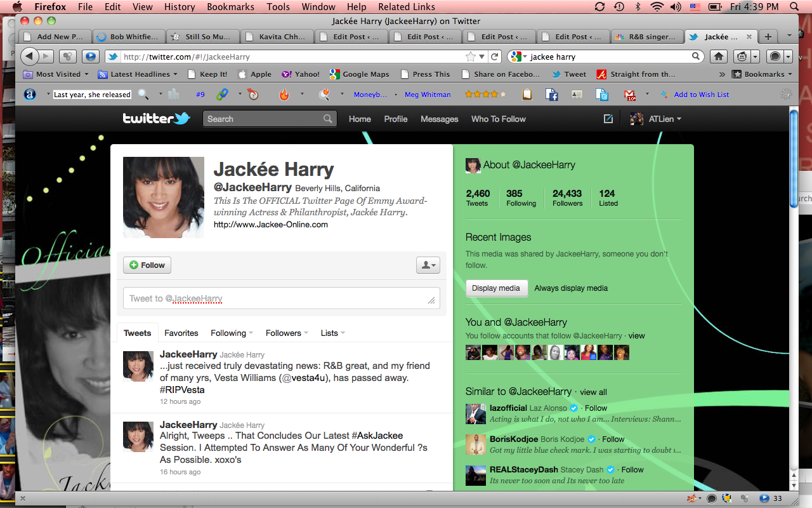Click the bookmark star in URL bar
The width and height of the screenshot is (812, 508).
(x=470, y=57)
